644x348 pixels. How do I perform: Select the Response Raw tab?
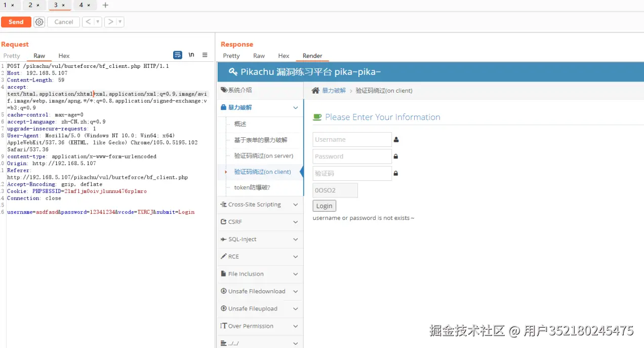[x=259, y=56]
